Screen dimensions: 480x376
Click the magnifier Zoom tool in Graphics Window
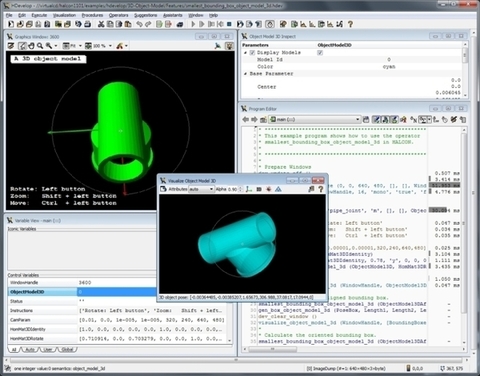(40, 46)
